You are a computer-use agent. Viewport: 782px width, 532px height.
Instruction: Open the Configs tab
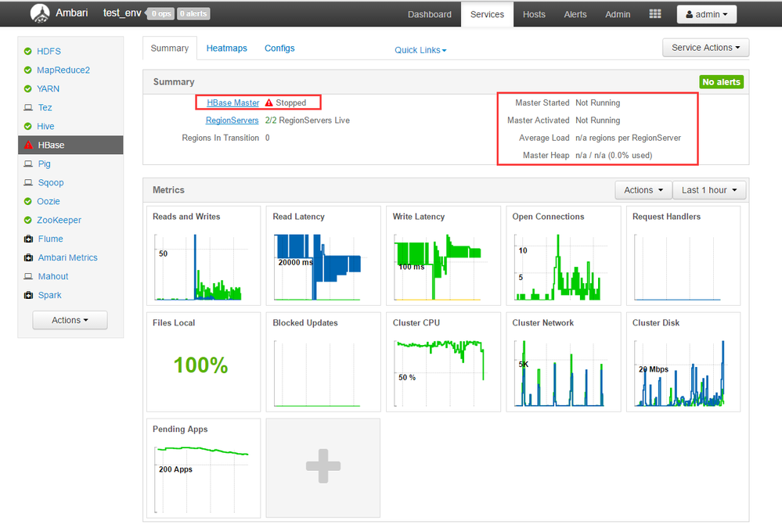click(279, 49)
